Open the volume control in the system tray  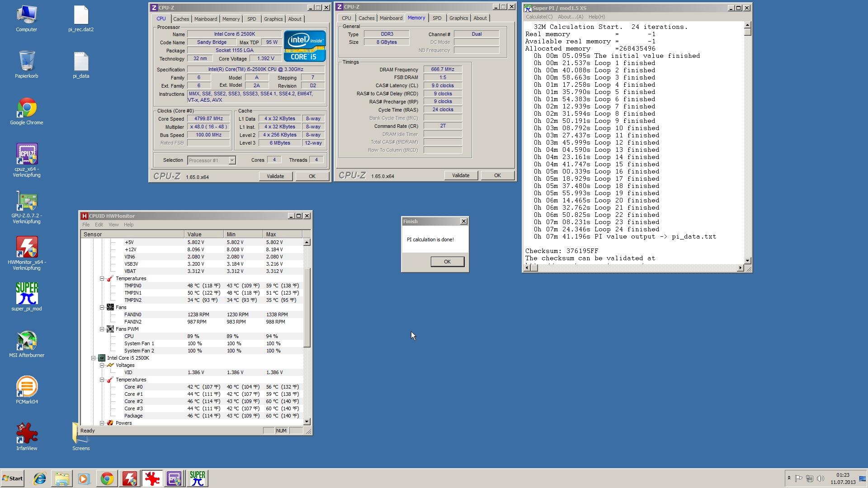(x=821, y=479)
